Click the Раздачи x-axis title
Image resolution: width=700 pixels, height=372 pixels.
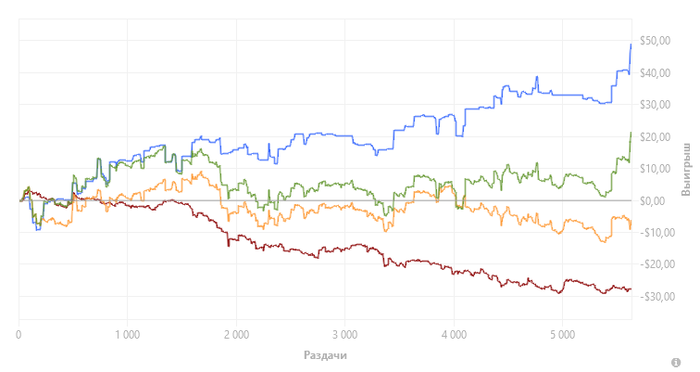click(325, 355)
